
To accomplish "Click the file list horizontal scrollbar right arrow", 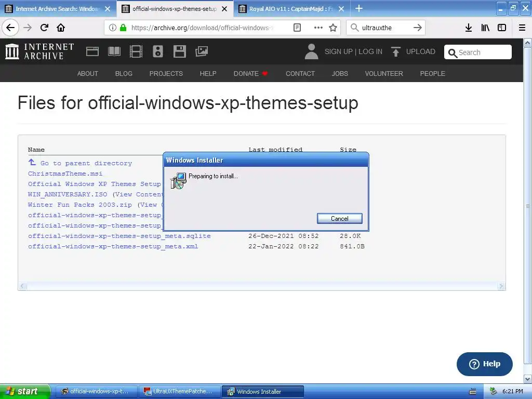I will [x=501, y=286].
